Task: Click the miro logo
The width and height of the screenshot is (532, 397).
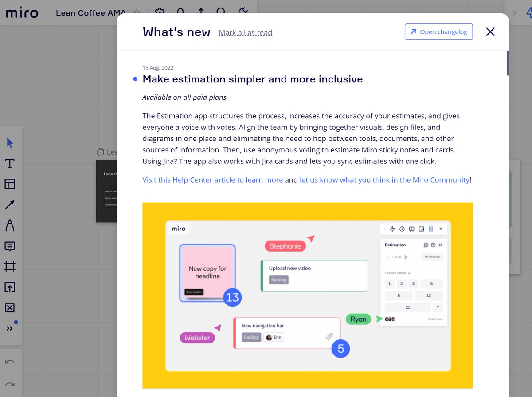Action: [x=22, y=12]
